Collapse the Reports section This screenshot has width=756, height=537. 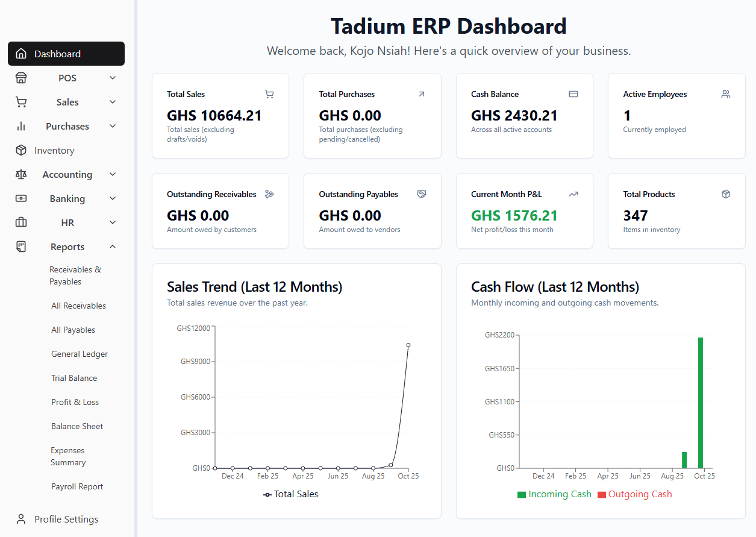(112, 247)
